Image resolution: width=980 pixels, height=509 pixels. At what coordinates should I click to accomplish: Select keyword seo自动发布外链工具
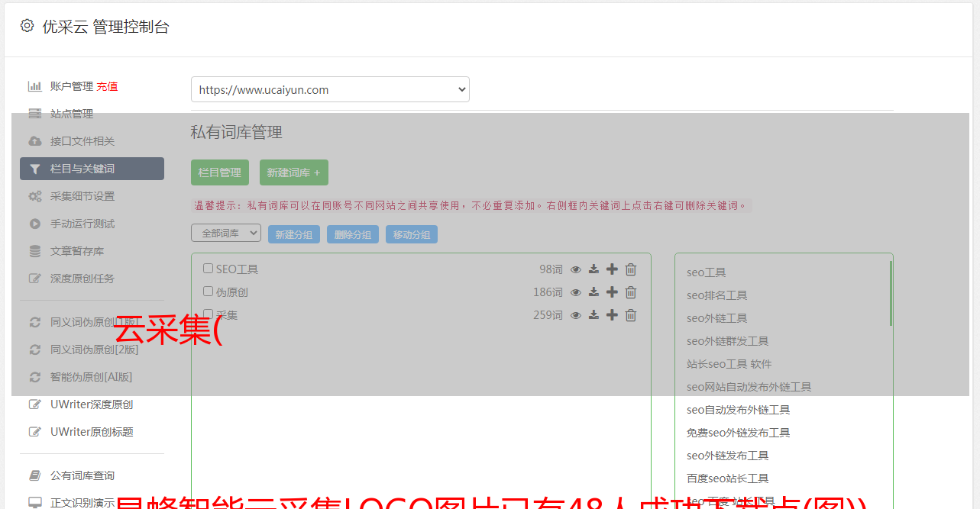point(739,410)
